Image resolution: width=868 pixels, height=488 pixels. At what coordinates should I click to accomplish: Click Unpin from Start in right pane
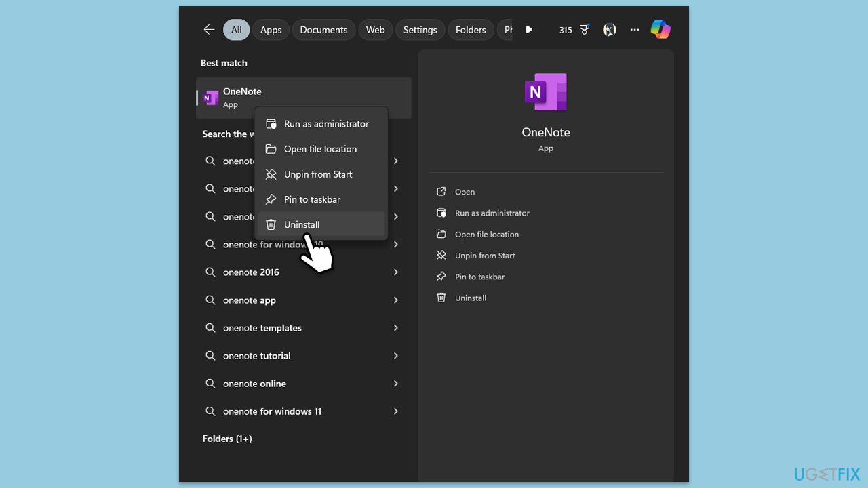click(x=475, y=256)
